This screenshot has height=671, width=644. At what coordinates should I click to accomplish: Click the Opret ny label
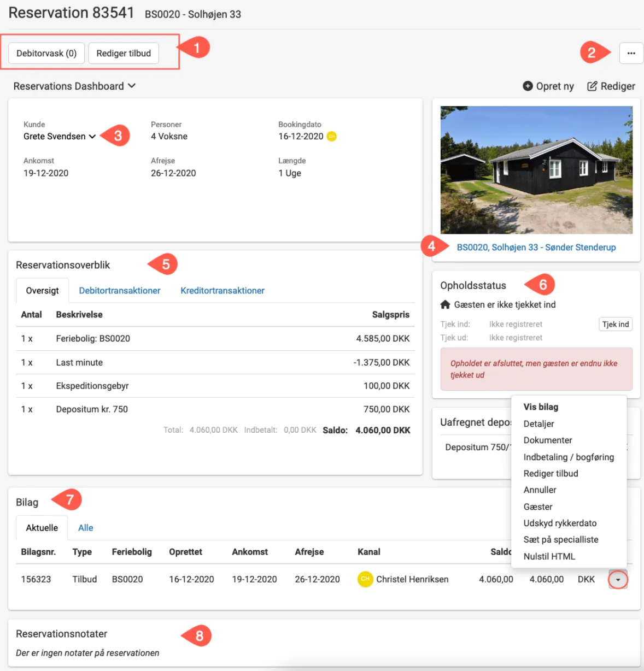click(555, 86)
